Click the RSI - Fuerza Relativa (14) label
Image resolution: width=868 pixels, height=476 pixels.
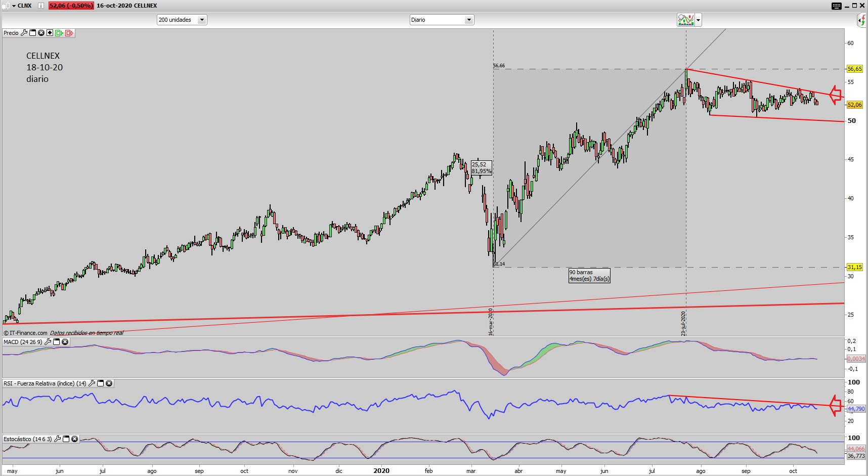point(45,383)
